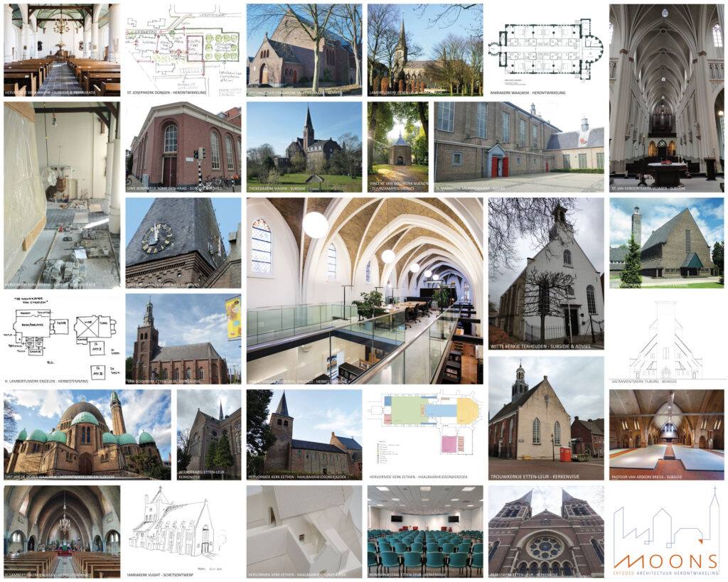Open the church interior with wooden pews and chandelier
728x582 pixels.
(62, 50)
